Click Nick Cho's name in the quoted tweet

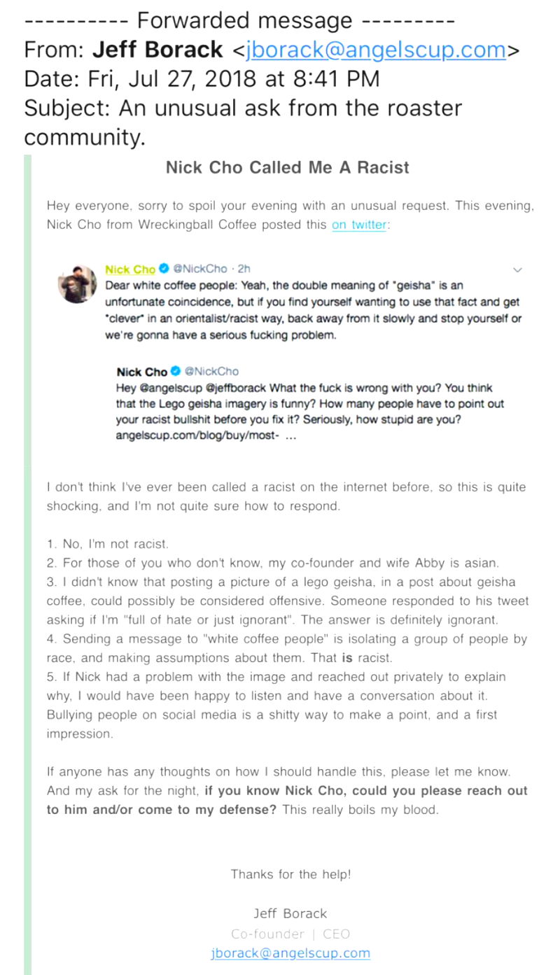click(x=142, y=372)
